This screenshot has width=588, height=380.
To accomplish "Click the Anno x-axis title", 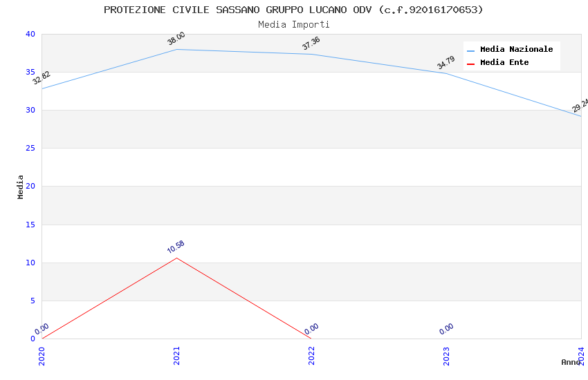I will [571, 362].
